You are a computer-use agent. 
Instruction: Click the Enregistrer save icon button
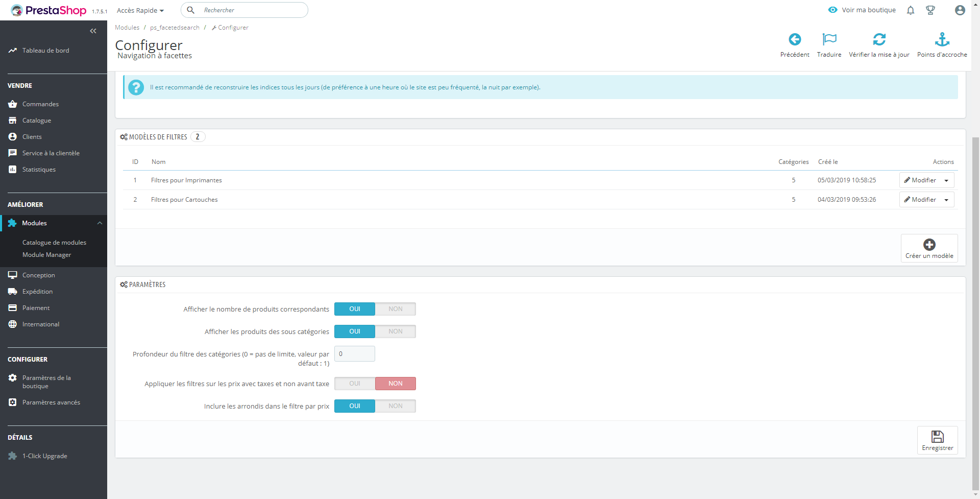click(938, 440)
